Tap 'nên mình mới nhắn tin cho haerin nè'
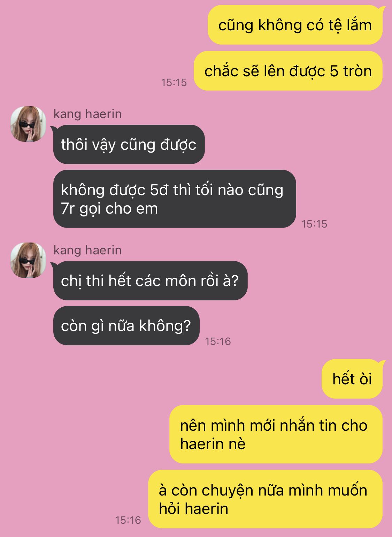 [276, 434]
